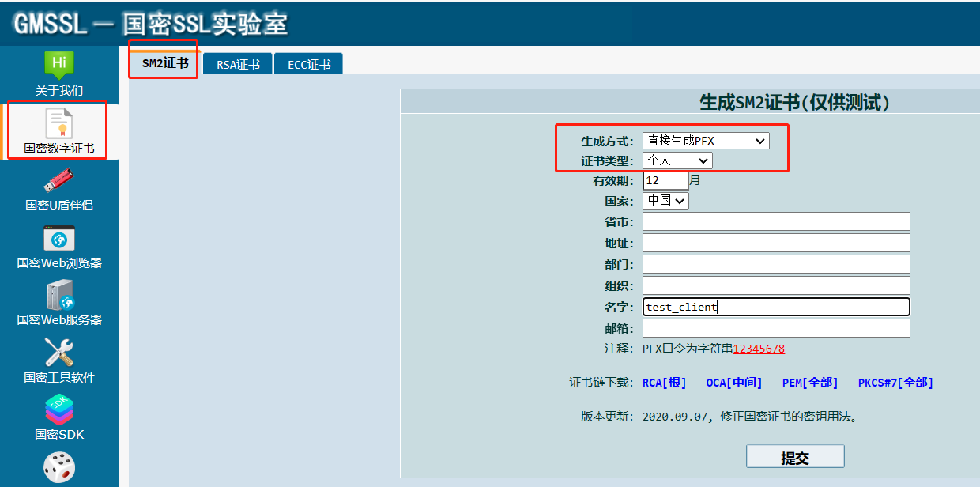Click the 提交 submit button
The image size is (980, 487).
point(795,455)
